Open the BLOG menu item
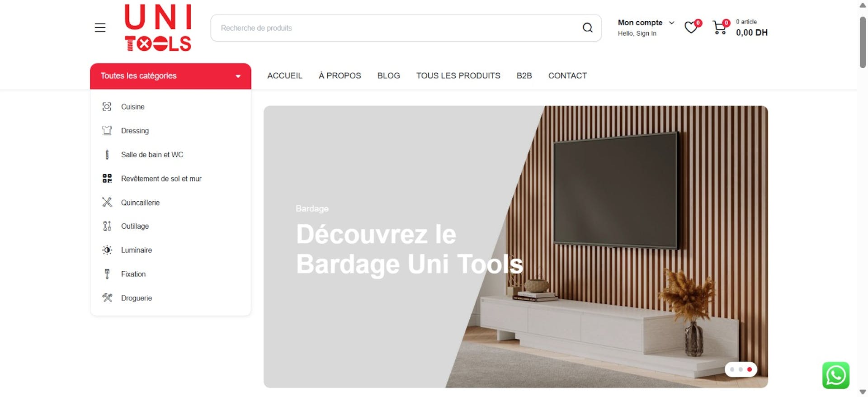 [388, 76]
